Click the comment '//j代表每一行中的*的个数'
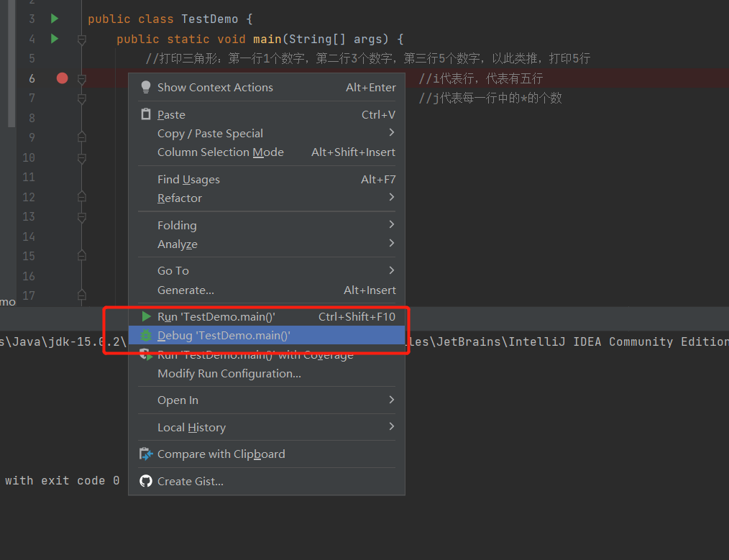The image size is (729, 560). 490,98
